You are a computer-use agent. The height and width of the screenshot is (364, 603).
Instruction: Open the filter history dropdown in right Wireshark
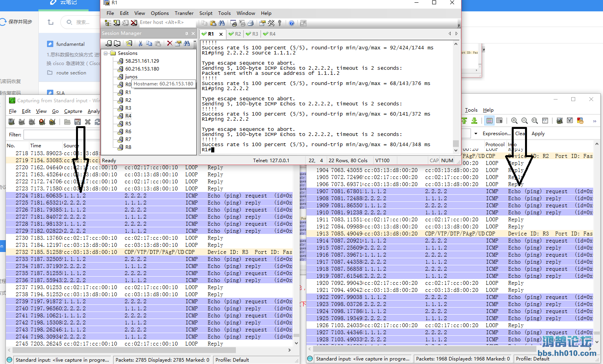(476, 134)
